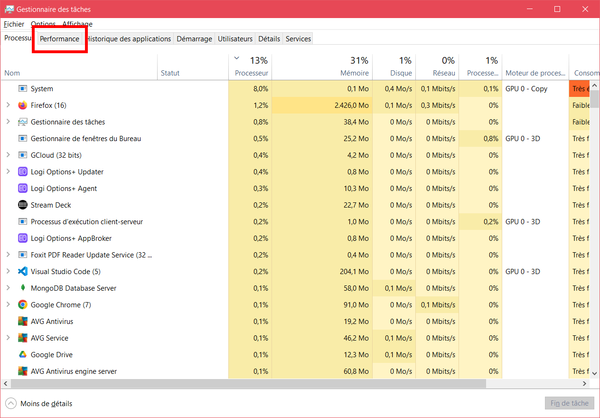The image size is (600, 418).
Task: Sort by the Nom column header
Action: click(x=79, y=67)
